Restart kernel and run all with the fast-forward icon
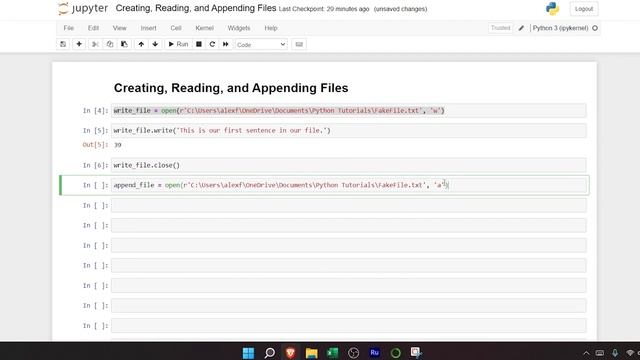This screenshot has height=360, width=640. 226,44
